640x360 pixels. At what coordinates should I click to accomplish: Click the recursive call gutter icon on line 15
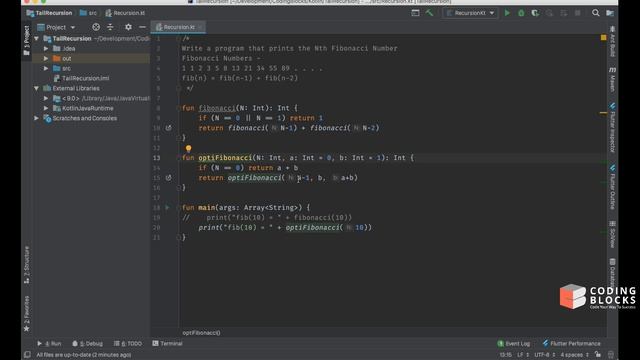[x=169, y=178]
